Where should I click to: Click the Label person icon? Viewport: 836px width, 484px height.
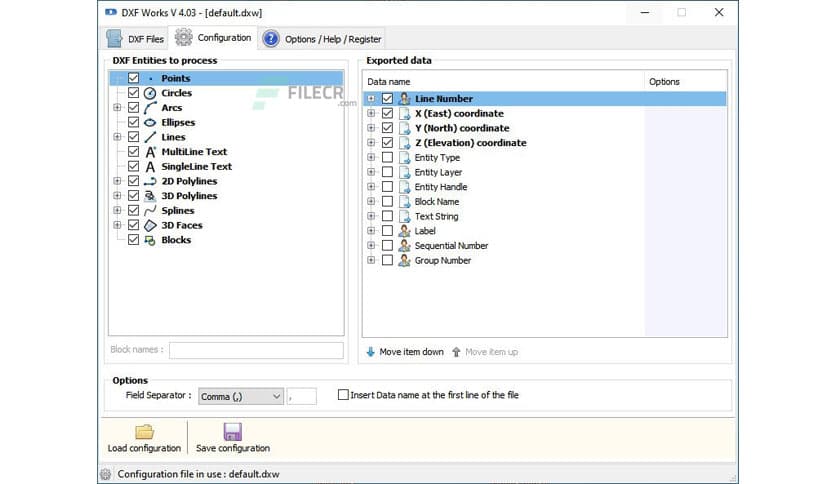pos(404,231)
